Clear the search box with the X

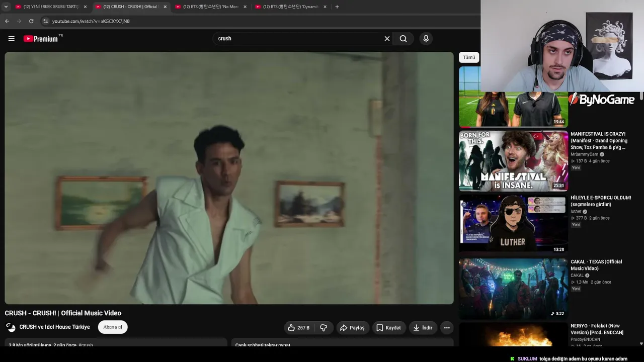pos(387,39)
